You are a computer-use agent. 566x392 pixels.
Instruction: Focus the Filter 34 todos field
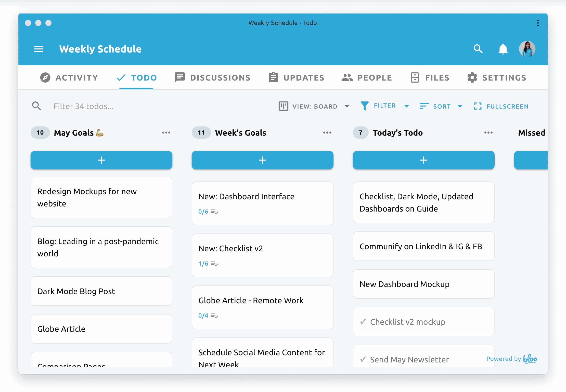pyautogui.click(x=83, y=106)
